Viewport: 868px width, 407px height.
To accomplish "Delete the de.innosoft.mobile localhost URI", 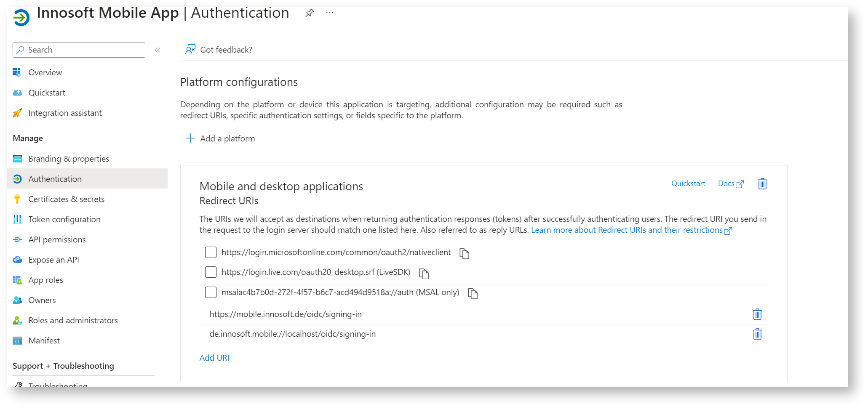I will coord(757,334).
